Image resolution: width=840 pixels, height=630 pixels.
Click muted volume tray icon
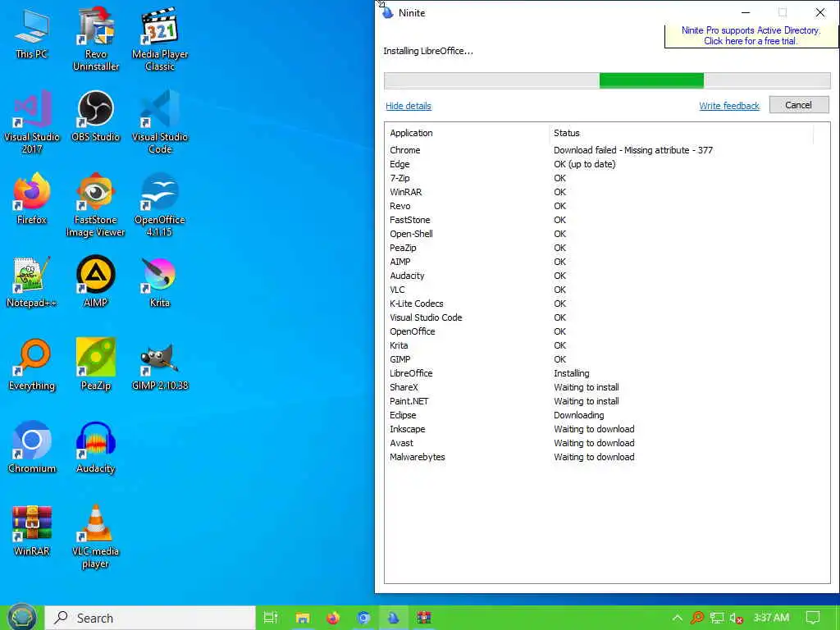[x=736, y=619]
